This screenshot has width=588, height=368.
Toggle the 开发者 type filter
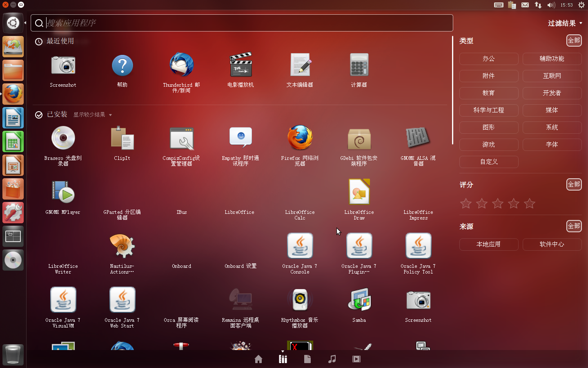coord(552,93)
